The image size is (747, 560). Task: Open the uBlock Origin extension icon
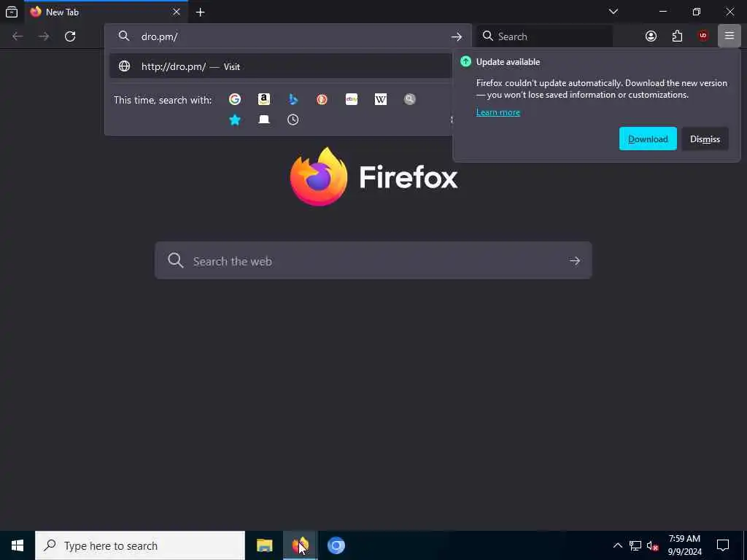[703, 36]
